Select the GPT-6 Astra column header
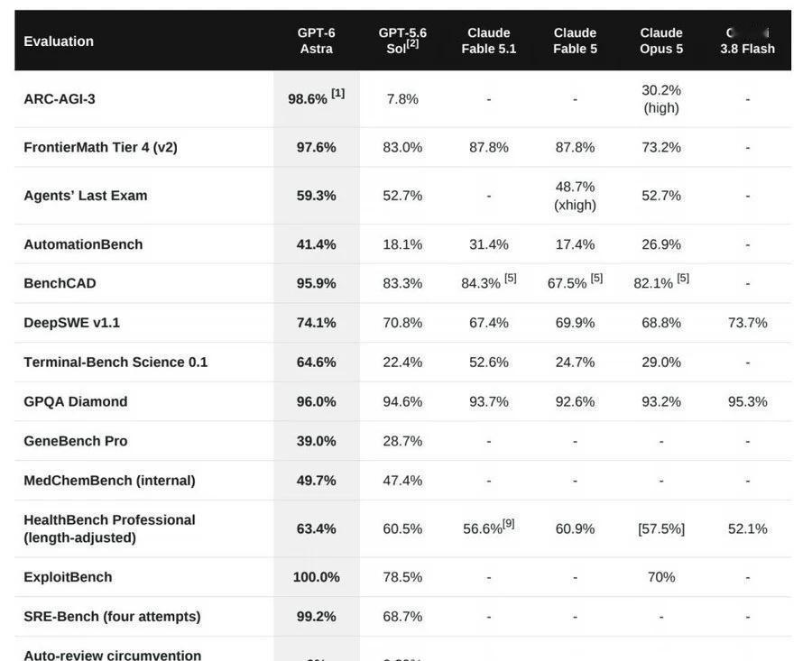812x661 pixels. 316,41
